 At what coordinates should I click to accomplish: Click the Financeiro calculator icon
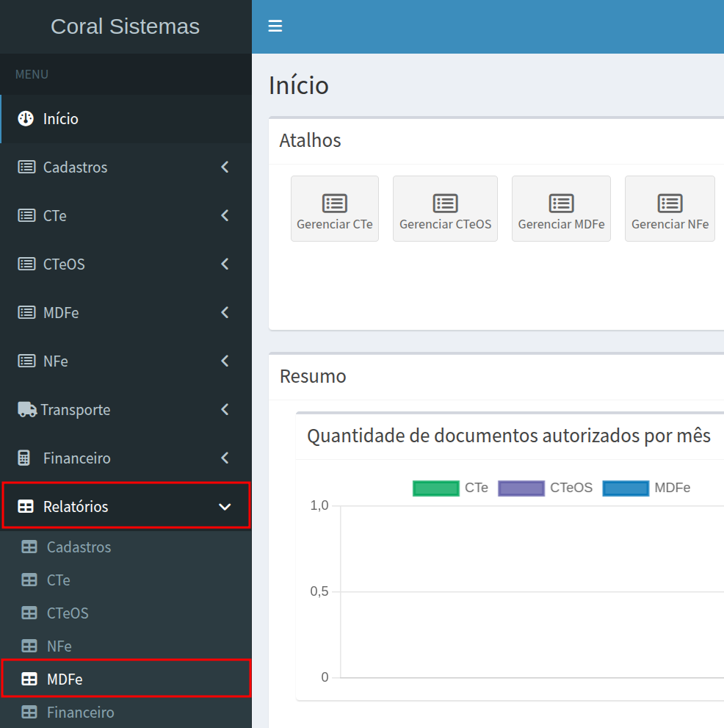tap(25, 458)
